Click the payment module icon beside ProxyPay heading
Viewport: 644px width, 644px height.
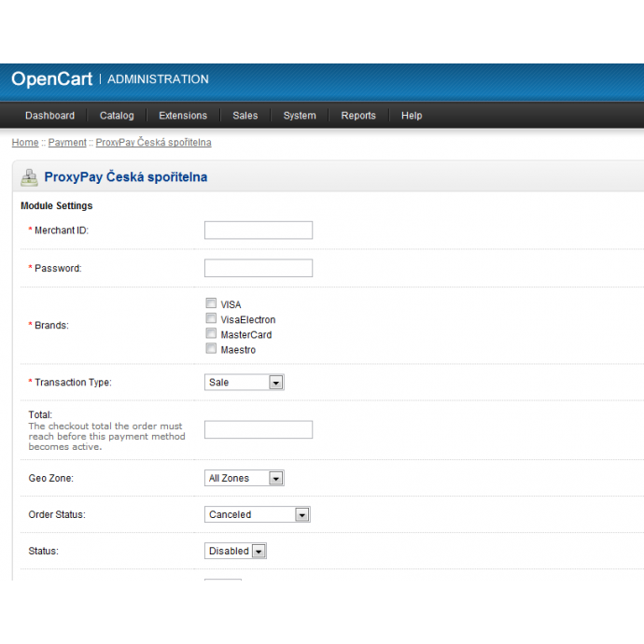point(29,177)
